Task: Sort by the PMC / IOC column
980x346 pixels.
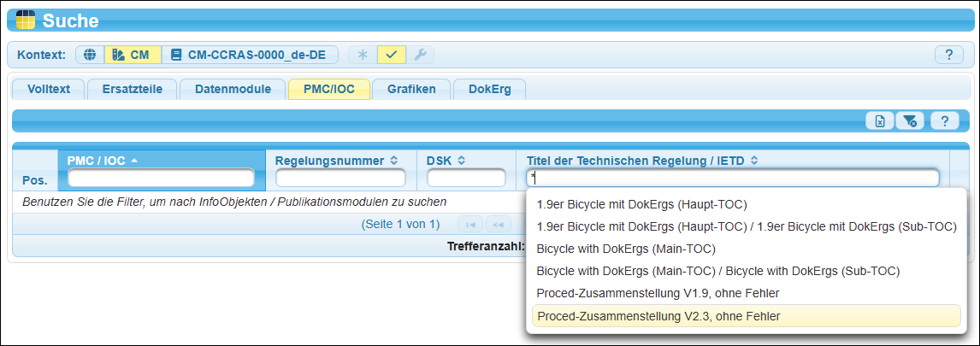Action: [x=103, y=160]
